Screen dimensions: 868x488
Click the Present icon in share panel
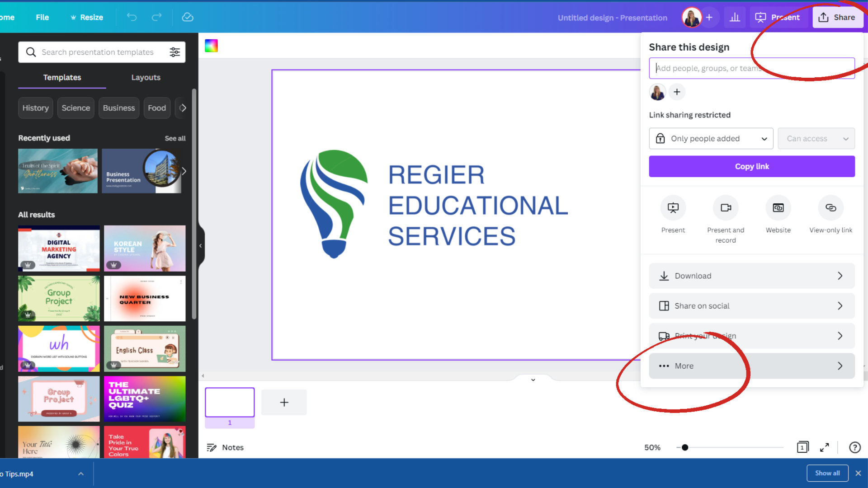click(x=673, y=208)
